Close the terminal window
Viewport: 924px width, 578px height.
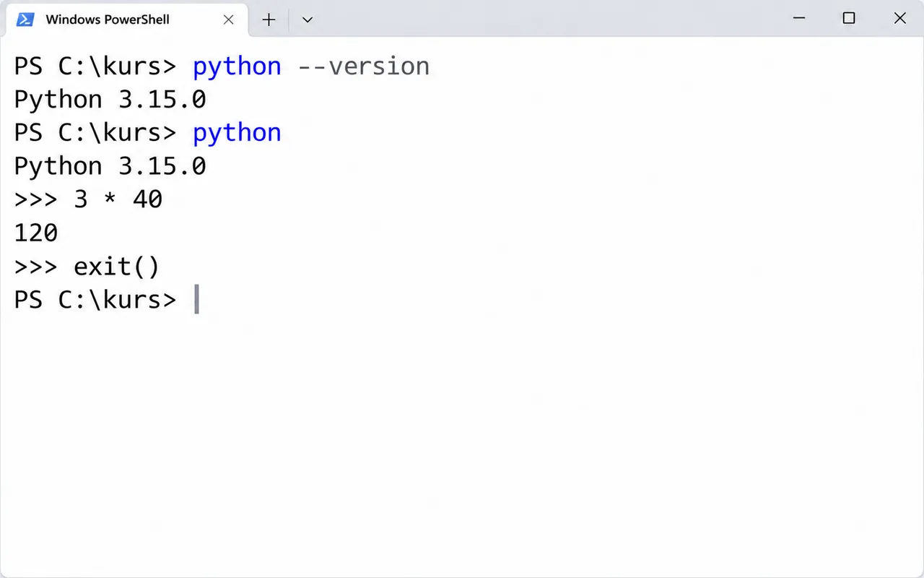click(x=899, y=19)
